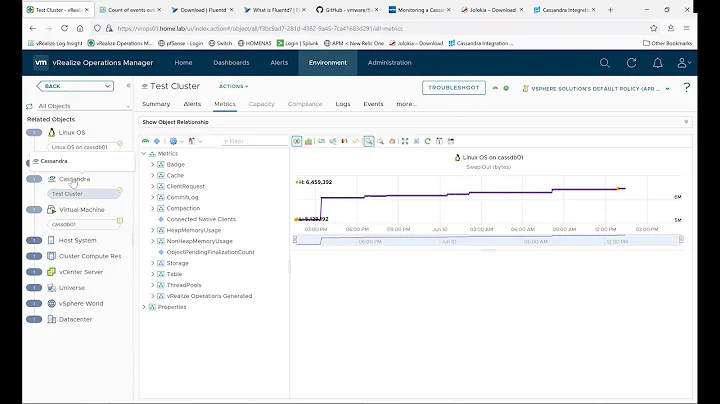Switch to the Alerts object tab
This screenshot has width=720, height=404.
[x=192, y=104]
